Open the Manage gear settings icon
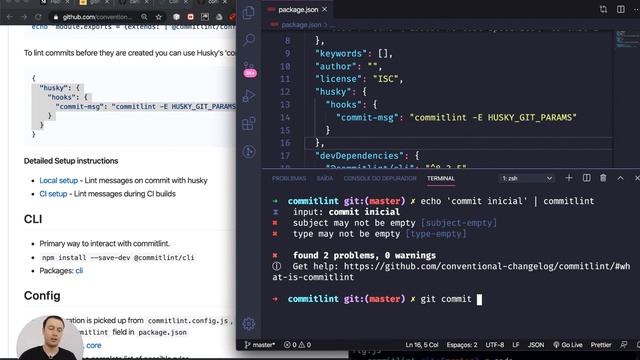 (249, 324)
